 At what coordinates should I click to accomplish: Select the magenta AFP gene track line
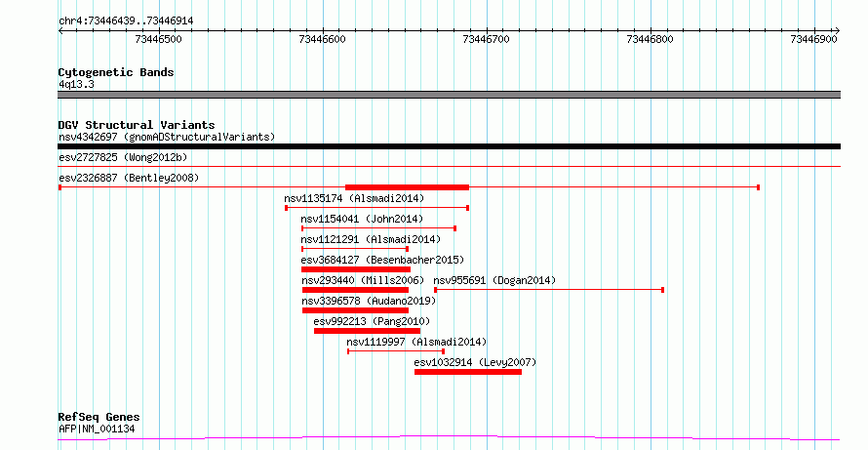(x=449, y=438)
